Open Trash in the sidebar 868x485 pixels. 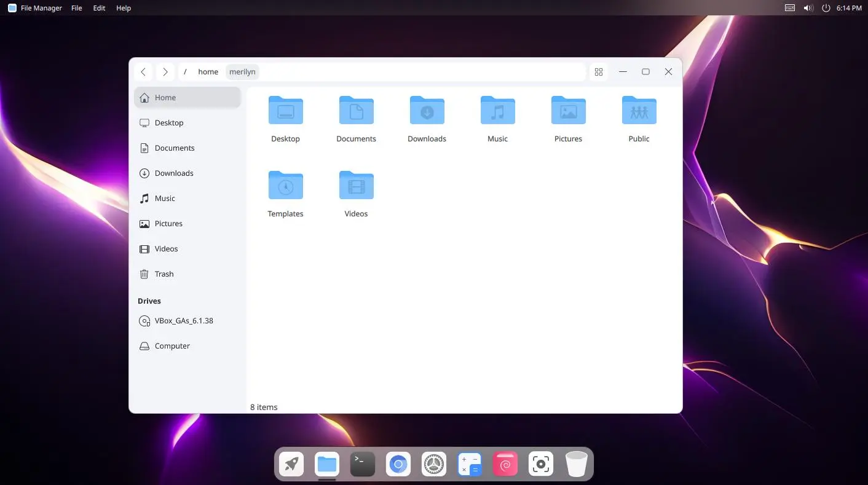point(164,274)
